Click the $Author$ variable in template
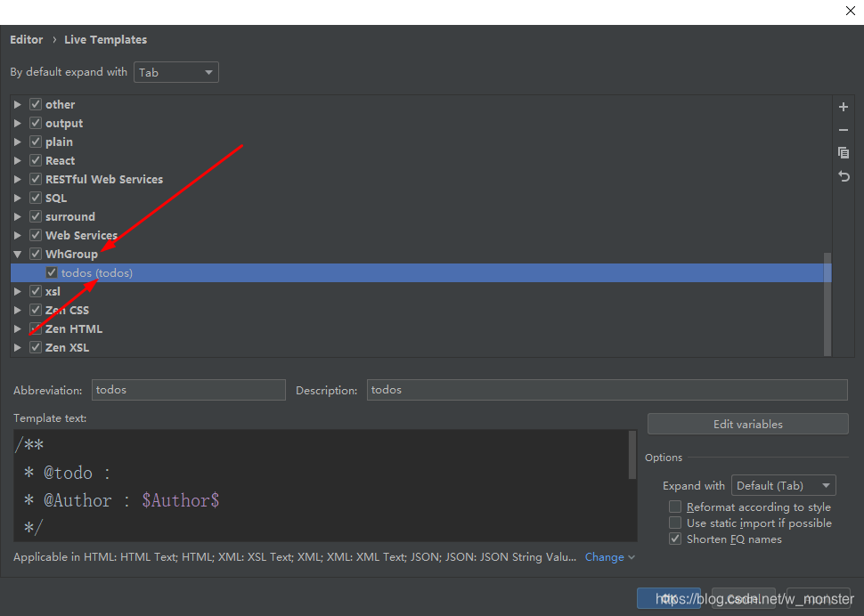This screenshot has width=864, height=616. point(181,500)
